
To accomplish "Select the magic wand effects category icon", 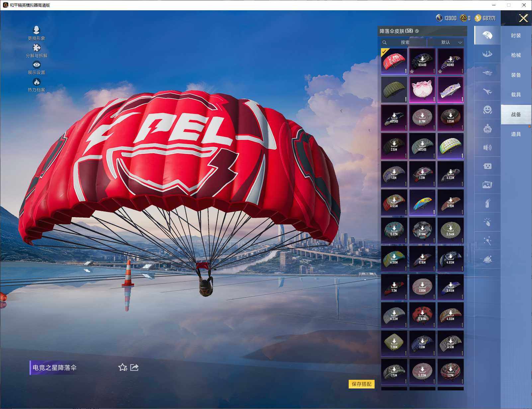I will coord(487,241).
